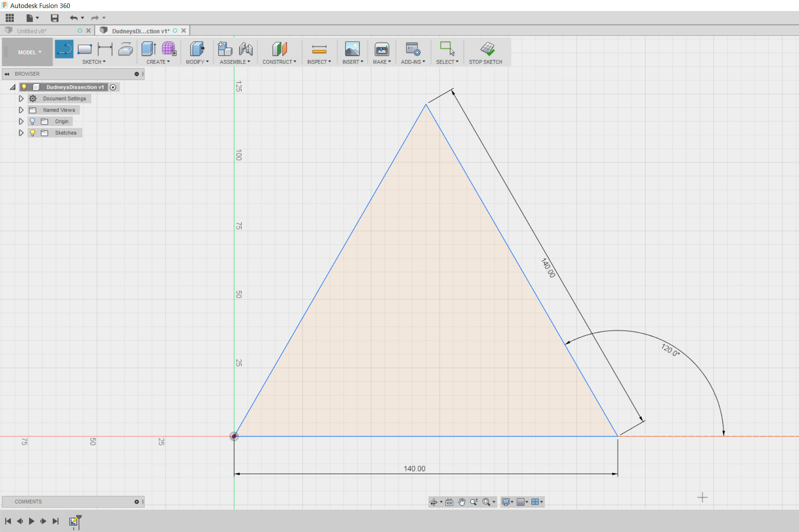Select the Rectangle sketch tool
The width and height of the screenshot is (799, 532).
pyautogui.click(x=84, y=49)
